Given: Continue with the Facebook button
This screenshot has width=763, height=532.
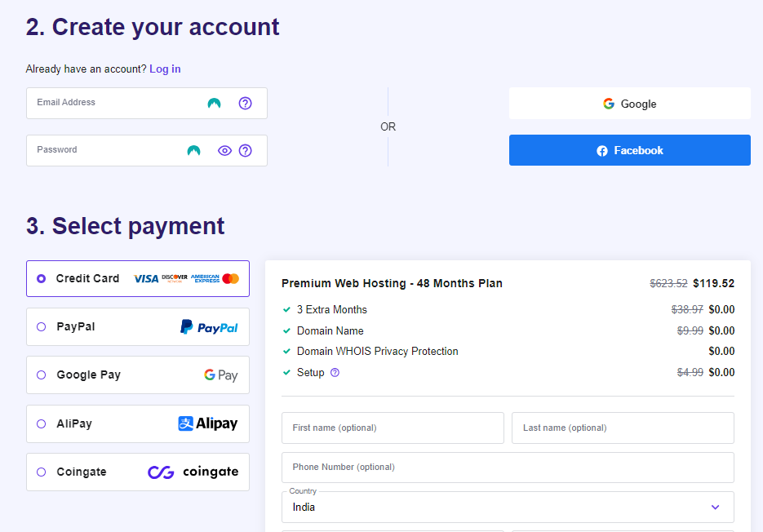Looking at the screenshot, I should pos(629,150).
